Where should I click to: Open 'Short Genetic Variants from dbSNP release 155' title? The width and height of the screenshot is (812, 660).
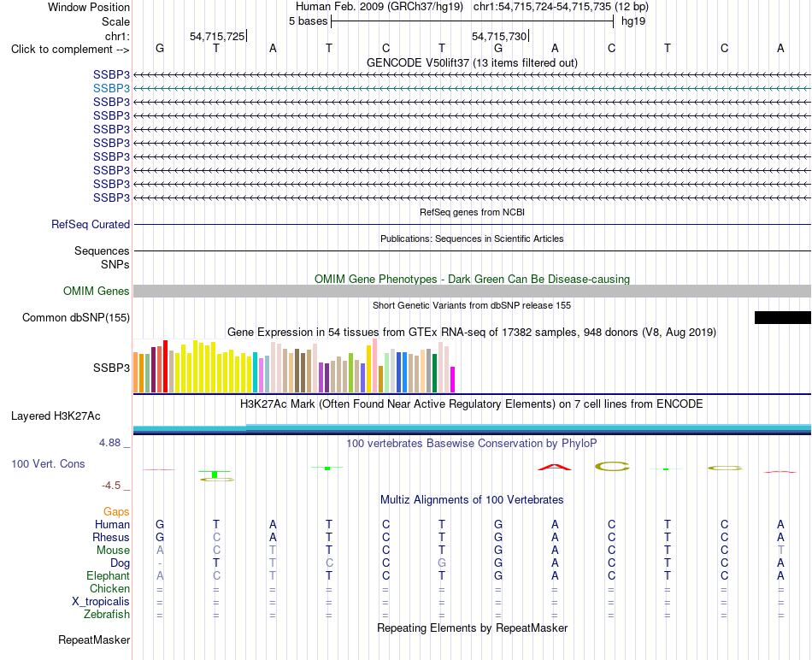(x=472, y=305)
